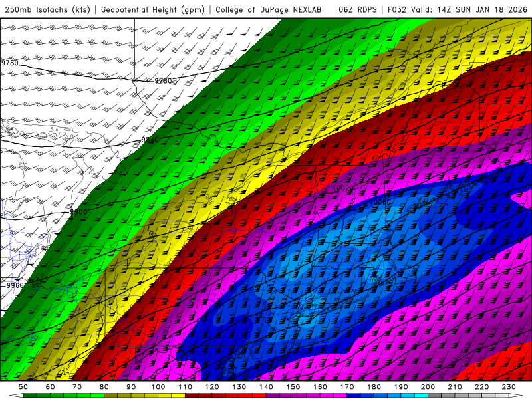Screen dimensions: 532x399
Task: Click the '50' colorbar scale label
Action: [23, 387]
